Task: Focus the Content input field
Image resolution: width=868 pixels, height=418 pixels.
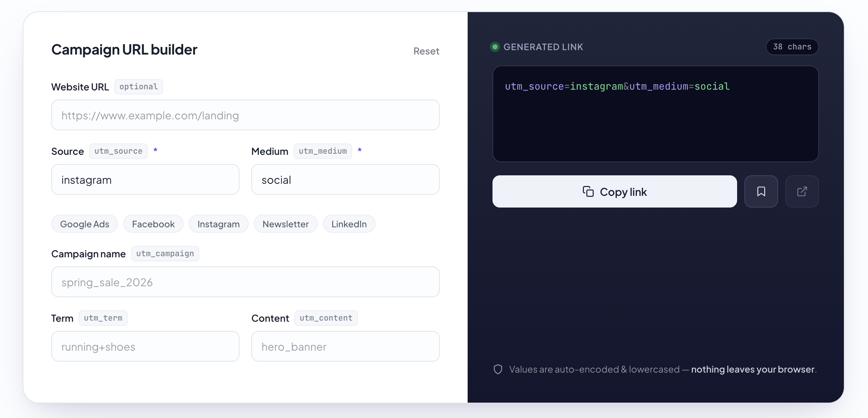Action: [x=345, y=346]
